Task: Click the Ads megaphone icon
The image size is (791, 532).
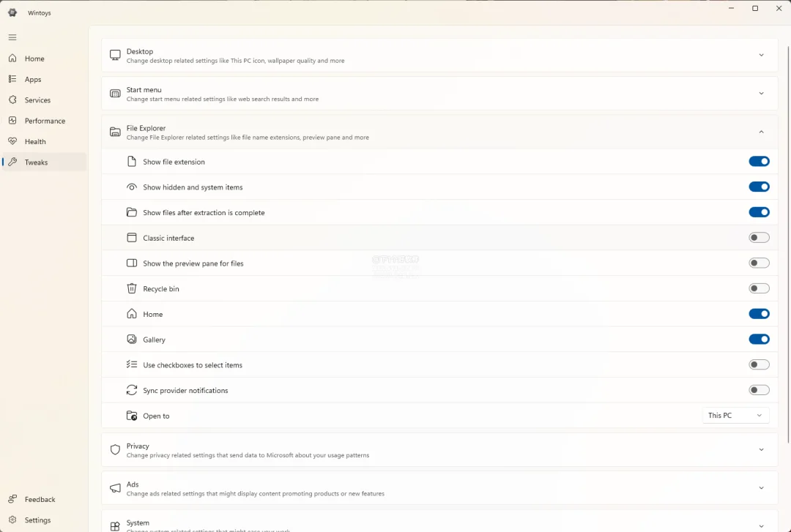Action: click(115, 488)
